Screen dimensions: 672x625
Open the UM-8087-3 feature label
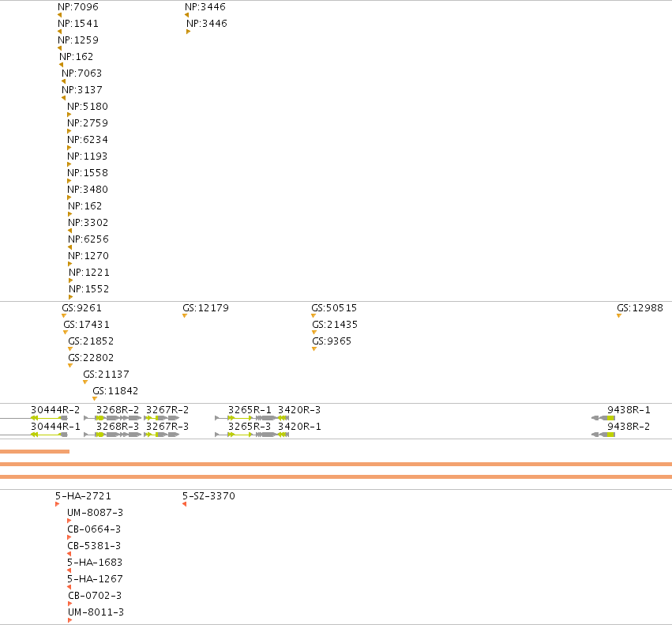click(95, 513)
